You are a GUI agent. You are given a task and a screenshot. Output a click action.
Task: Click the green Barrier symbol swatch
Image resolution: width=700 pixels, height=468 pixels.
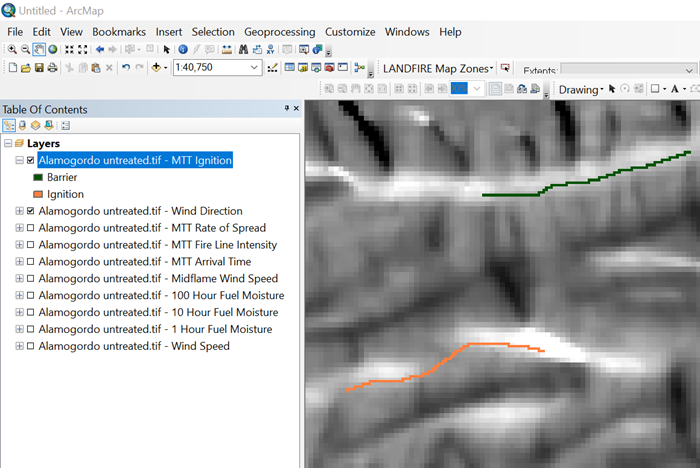tap(38, 177)
